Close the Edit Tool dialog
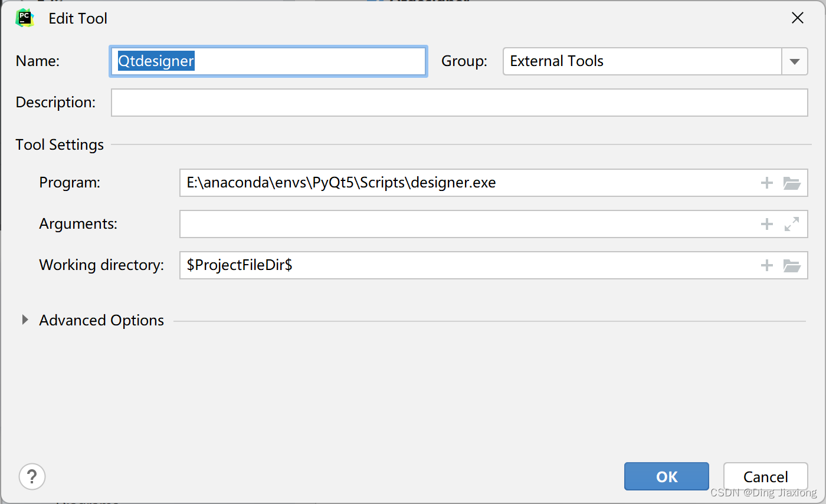The image size is (826, 504). point(798,18)
